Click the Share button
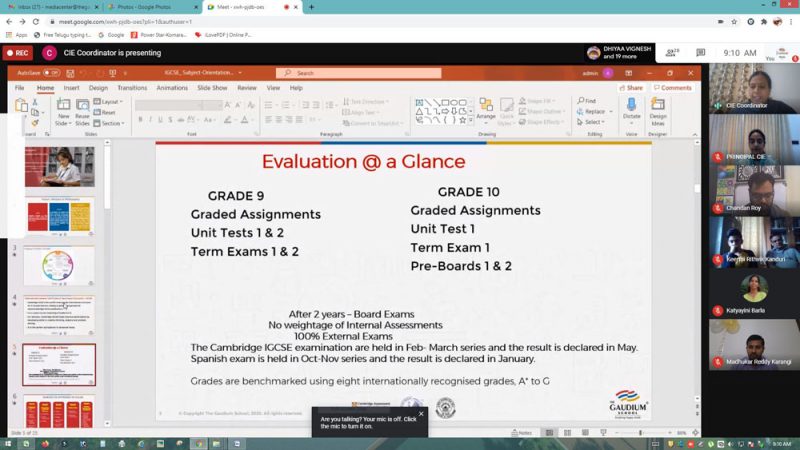 631,88
